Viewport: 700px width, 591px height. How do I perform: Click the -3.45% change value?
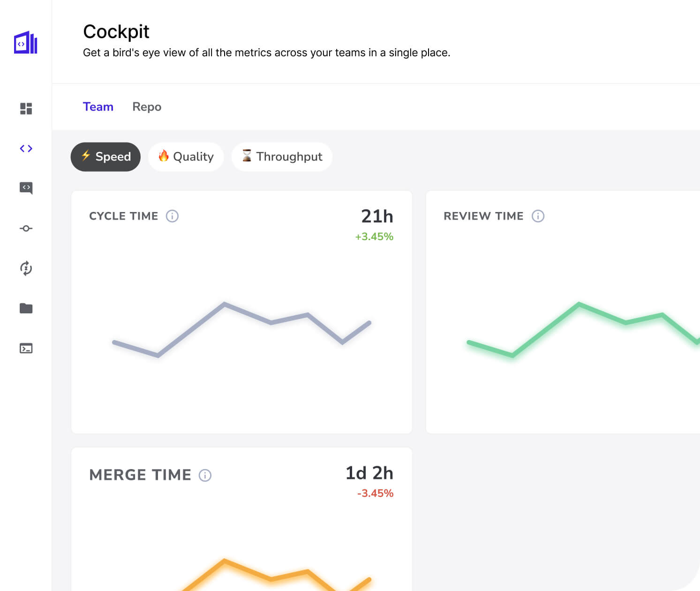[375, 493]
